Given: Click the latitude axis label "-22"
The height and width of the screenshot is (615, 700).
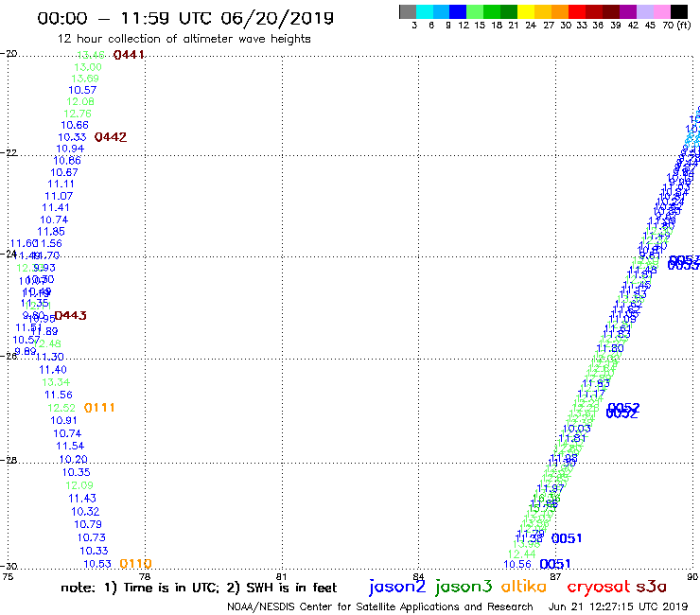Looking at the screenshot, I should pos(9,152).
